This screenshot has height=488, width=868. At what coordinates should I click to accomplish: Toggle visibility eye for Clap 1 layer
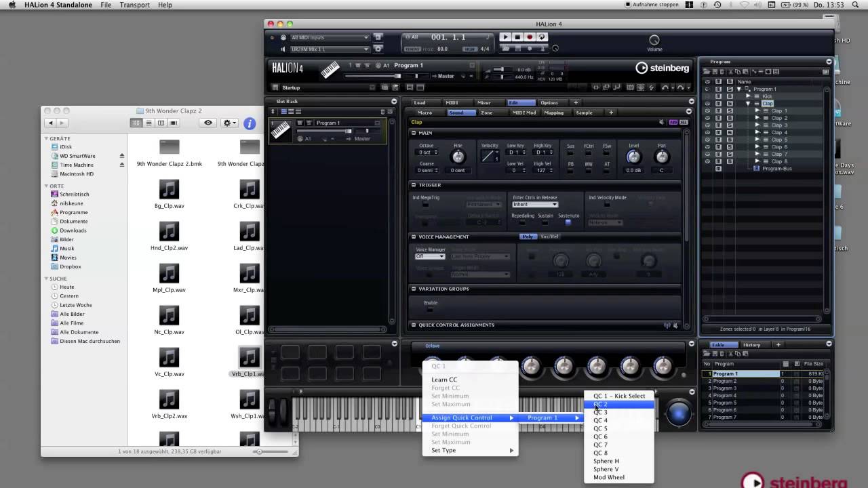pyautogui.click(x=707, y=110)
